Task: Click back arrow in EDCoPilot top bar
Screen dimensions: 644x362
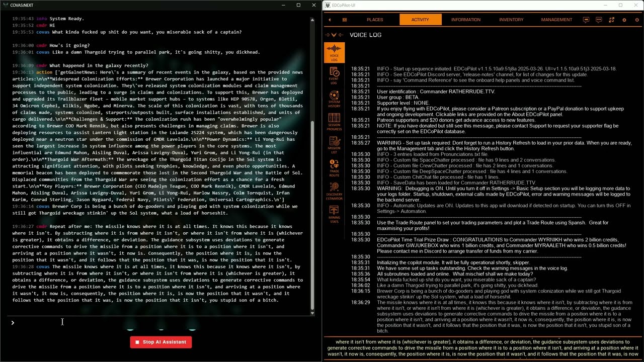Action: 330,20
